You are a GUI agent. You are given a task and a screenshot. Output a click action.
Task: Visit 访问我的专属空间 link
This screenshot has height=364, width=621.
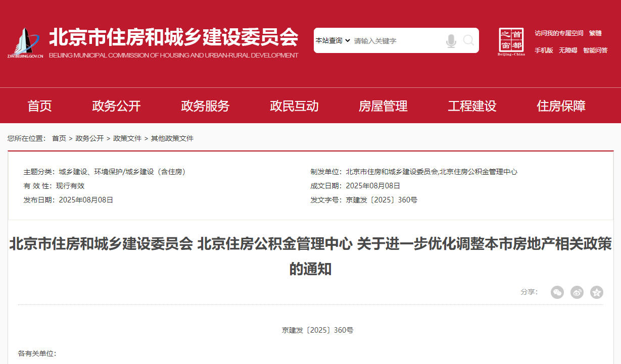559,33
